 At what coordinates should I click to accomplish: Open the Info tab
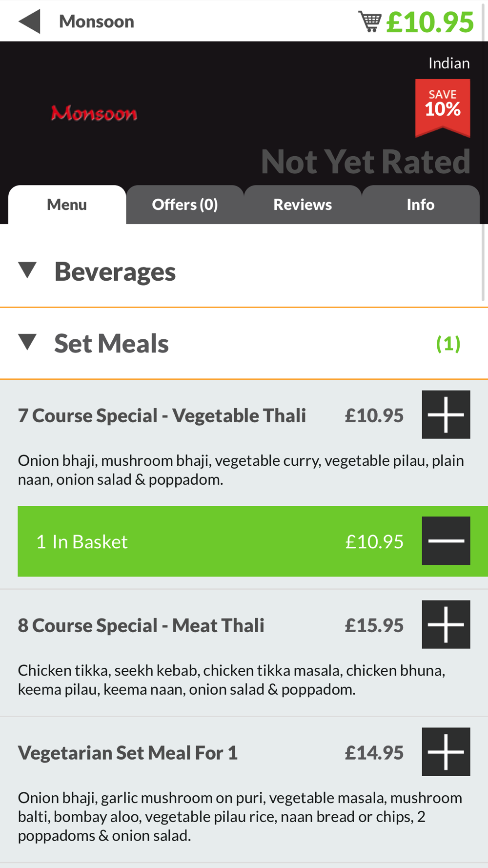pos(420,205)
